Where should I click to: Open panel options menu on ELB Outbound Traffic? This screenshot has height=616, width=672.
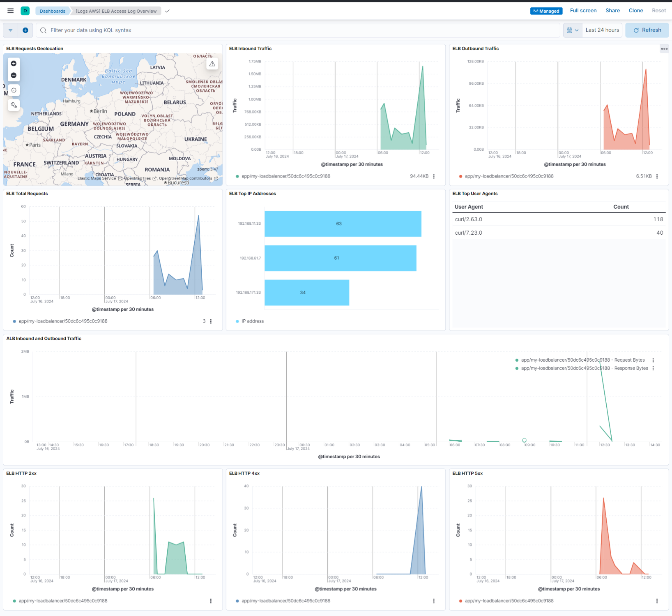tap(664, 48)
